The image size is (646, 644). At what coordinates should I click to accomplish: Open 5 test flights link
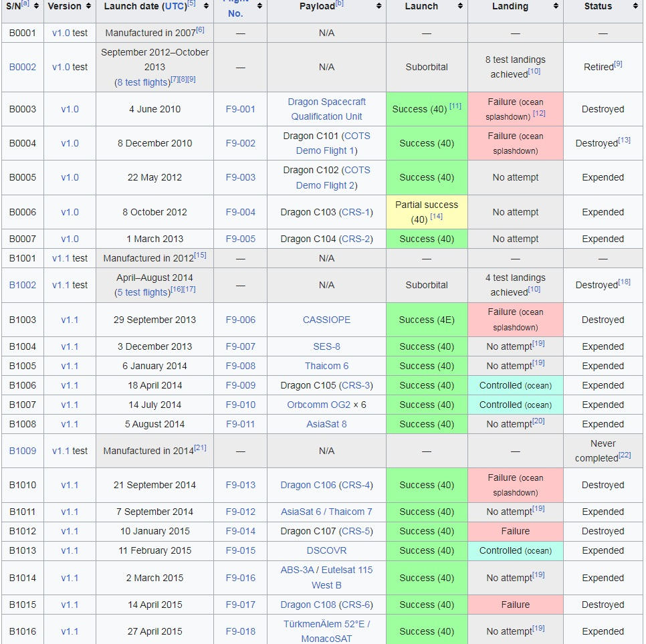143,292
